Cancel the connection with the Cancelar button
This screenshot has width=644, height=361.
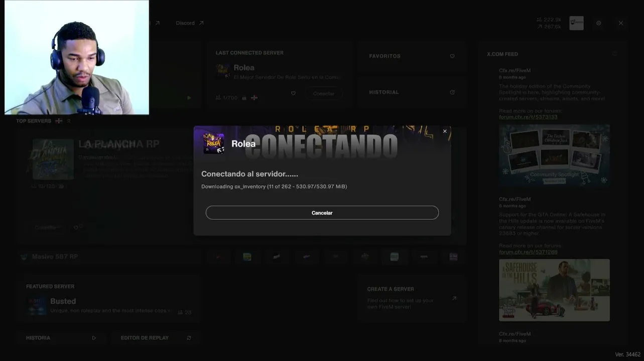click(322, 213)
